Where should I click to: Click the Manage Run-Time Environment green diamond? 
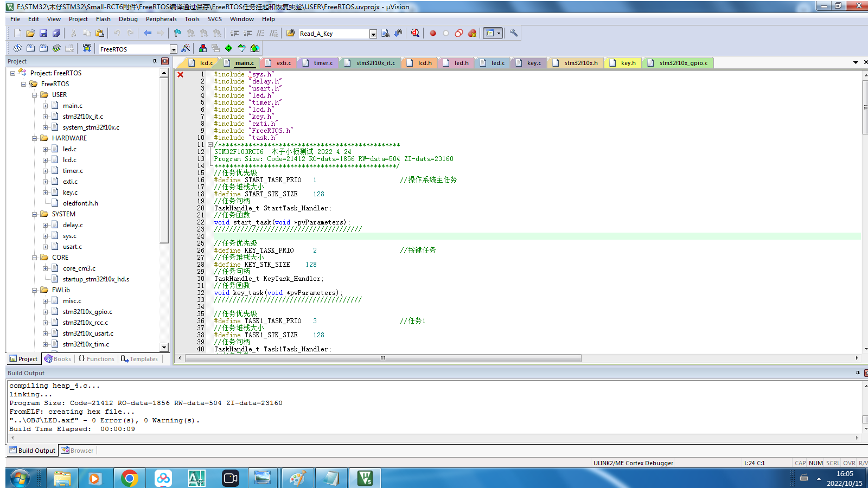tap(229, 48)
